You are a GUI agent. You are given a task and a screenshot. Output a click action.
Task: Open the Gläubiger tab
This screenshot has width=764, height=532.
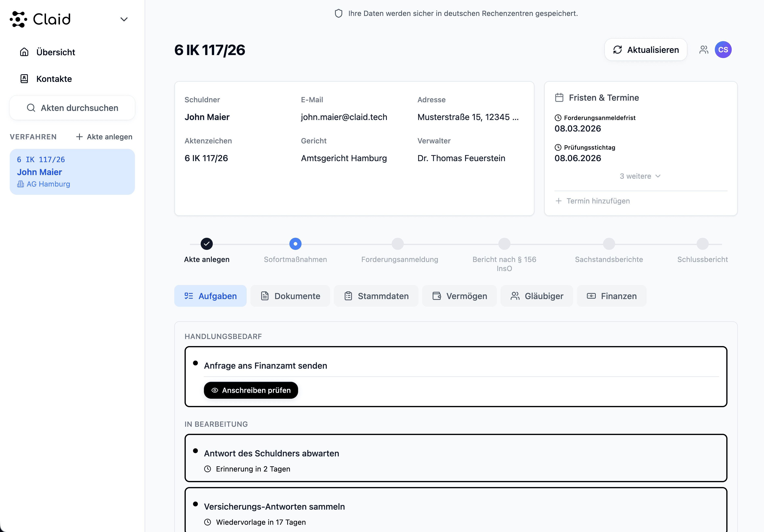tap(537, 296)
